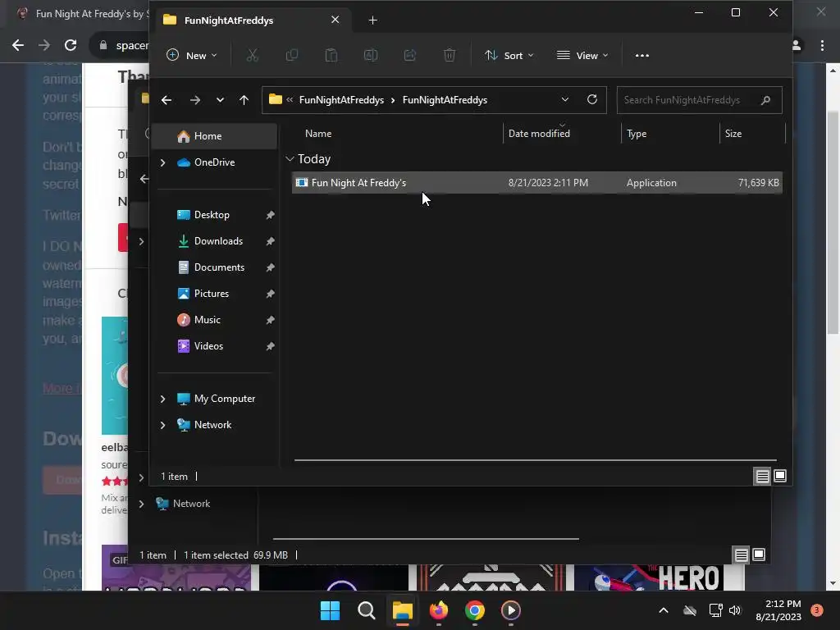Click Chrome's back arrow button
Screen dimensions: 840x630
pyautogui.click(x=18, y=46)
